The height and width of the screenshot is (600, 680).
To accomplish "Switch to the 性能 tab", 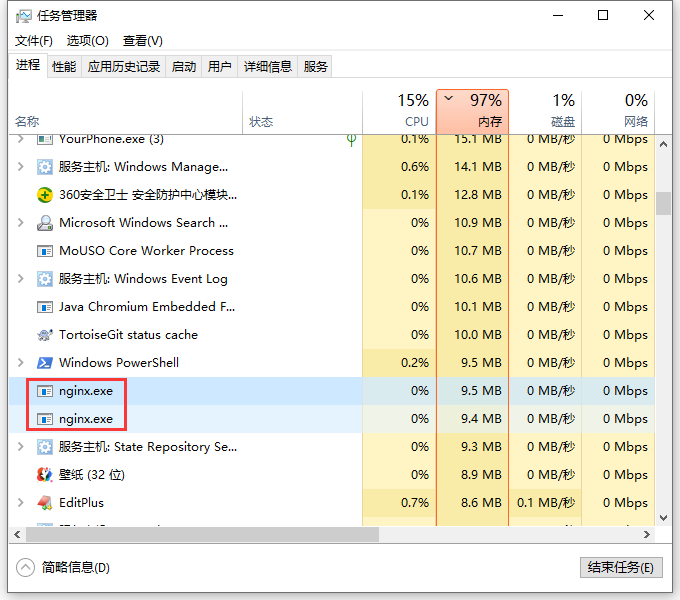I will (x=64, y=67).
